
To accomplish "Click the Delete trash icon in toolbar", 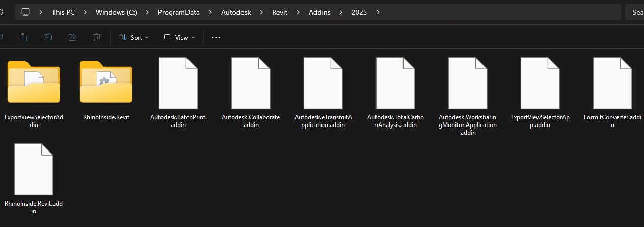I will pyautogui.click(x=97, y=37).
